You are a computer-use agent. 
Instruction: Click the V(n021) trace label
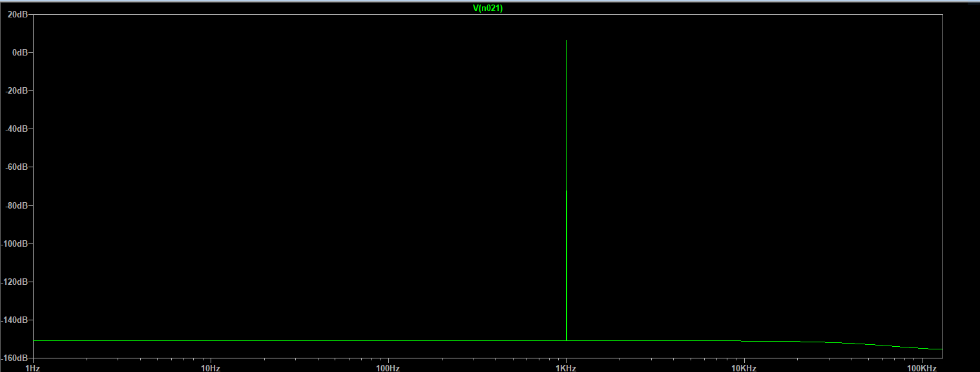488,8
